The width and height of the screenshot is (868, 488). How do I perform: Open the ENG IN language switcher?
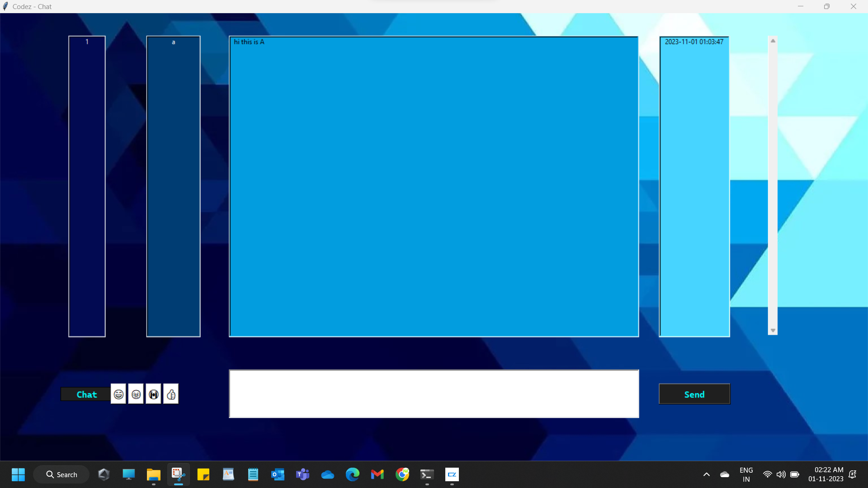pos(746,474)
